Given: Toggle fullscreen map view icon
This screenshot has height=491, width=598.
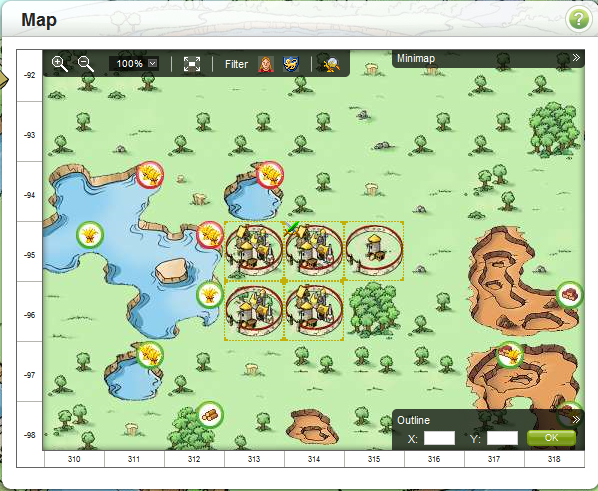Looking at the screenshot, I should (x=192, y=64).
